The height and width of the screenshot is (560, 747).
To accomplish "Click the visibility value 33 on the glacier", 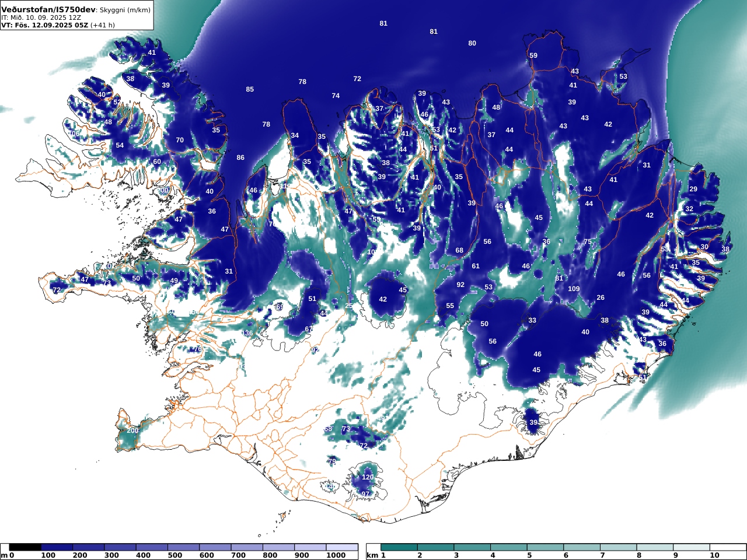I will [x=532, y=320].
